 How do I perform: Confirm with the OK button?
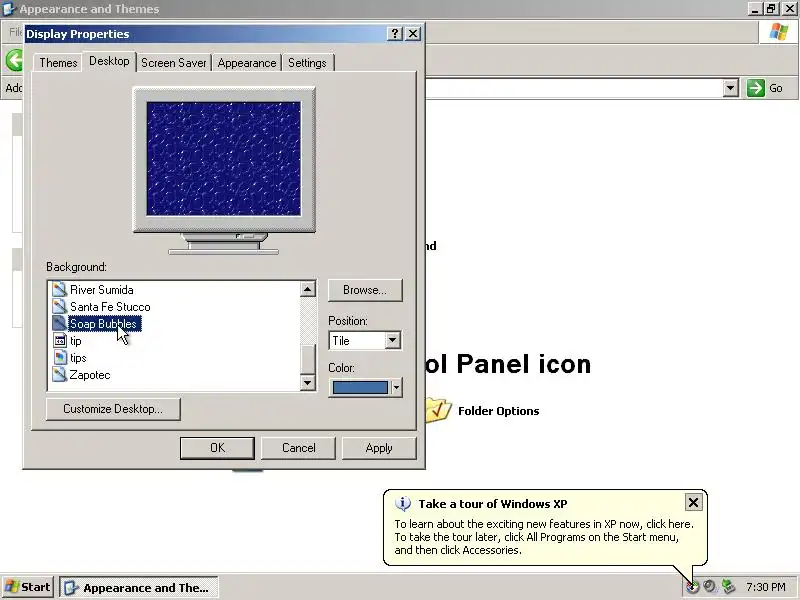pos(217,448)
